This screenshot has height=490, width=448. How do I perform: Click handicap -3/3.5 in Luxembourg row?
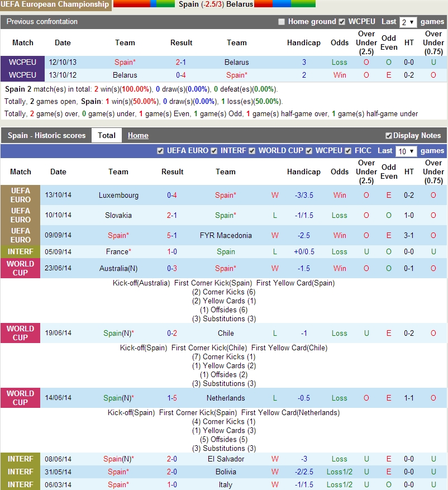[x=304, y=196]
